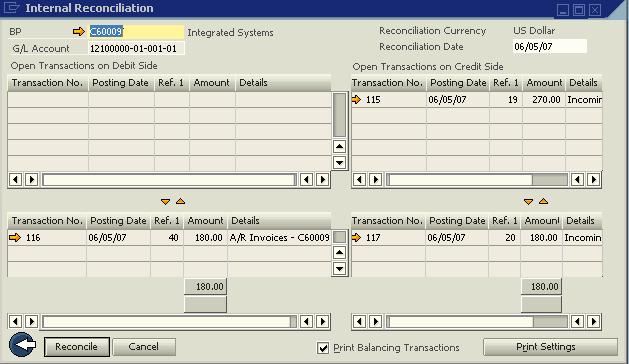The height and width of the screenshot is (364, 629).
Task: Open Print Settings
Action: (550, 347)
